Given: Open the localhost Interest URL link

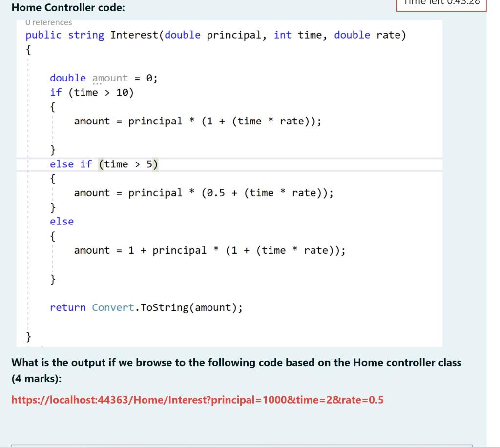Looking at the screenshot, I should [197, 400].
